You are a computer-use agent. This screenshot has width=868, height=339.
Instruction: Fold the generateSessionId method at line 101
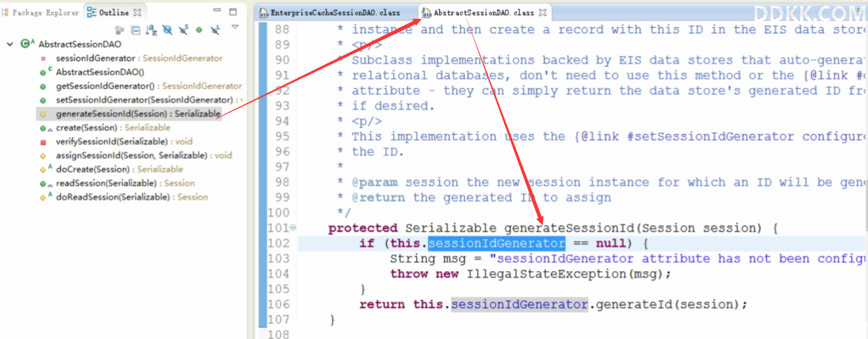pos(293,227)
